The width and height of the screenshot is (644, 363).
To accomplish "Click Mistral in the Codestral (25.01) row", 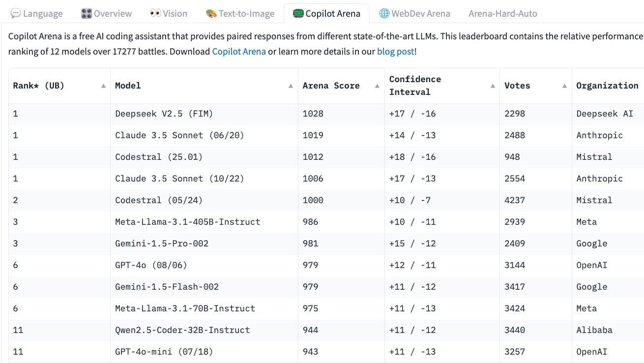I will (x=594, y=157).
